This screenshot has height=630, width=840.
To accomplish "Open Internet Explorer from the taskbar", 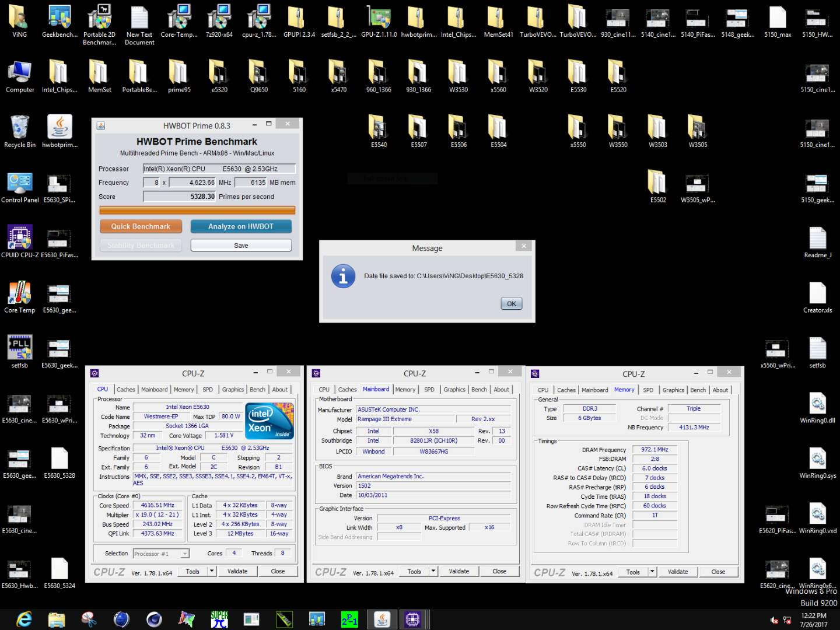I will [24, 619].
